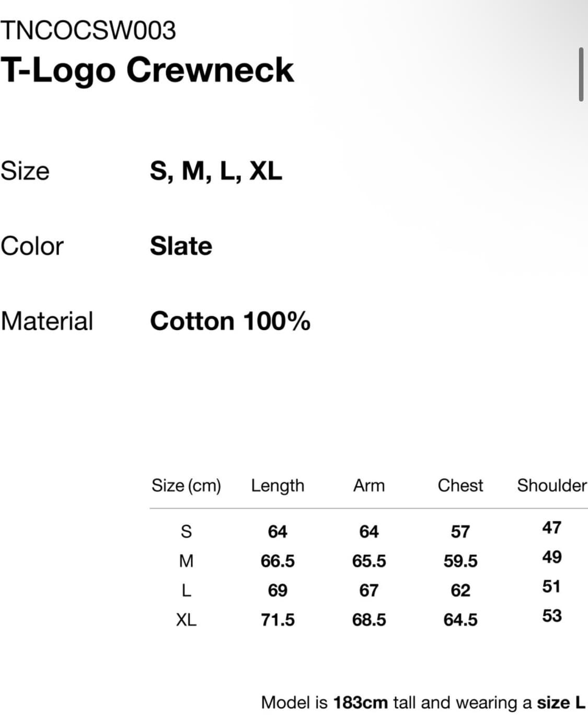Click the Arm column header
Screen dimensions: 588x723
pos(368,485)
